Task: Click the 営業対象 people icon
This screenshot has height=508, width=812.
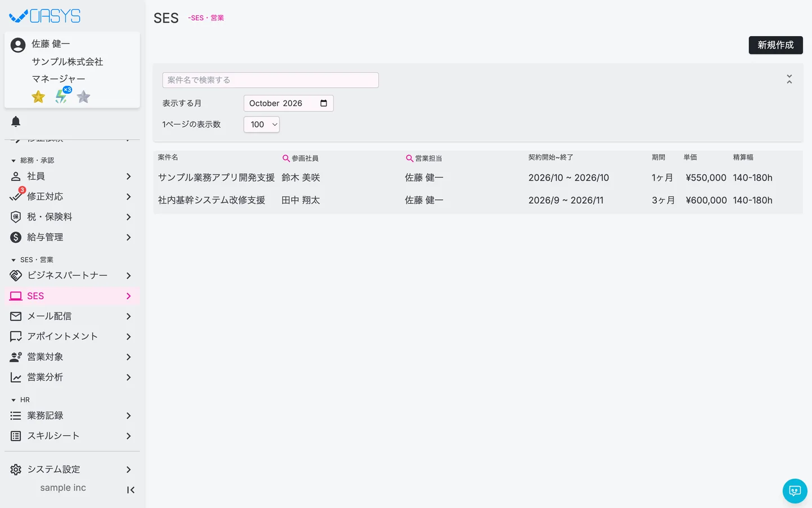Action: [x=16, y=357]
